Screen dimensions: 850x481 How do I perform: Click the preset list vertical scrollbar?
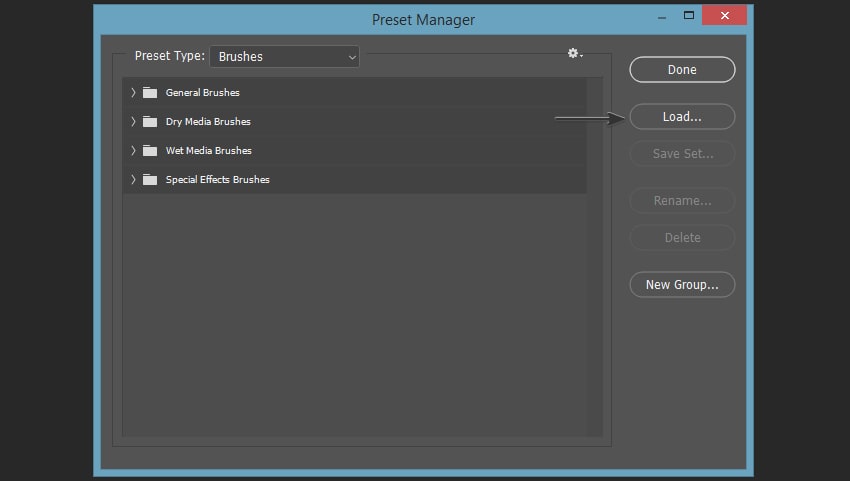tap(595, 256)
